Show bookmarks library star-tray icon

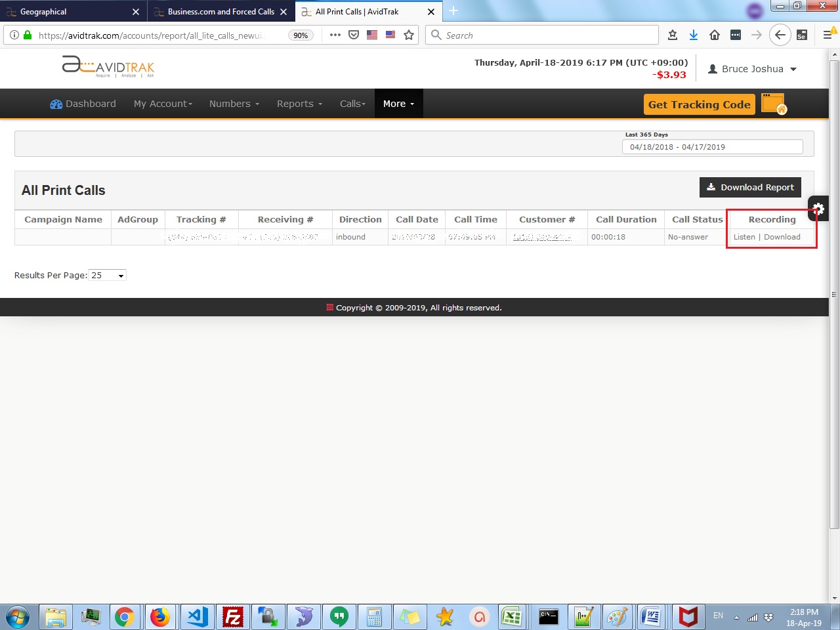[x=673, y=35]
